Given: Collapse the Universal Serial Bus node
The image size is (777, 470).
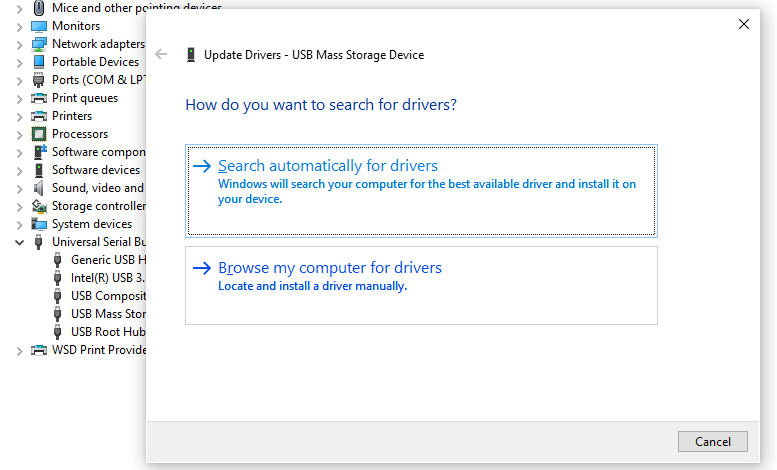Looking at the screenshot, I should [x=19, y=242].
